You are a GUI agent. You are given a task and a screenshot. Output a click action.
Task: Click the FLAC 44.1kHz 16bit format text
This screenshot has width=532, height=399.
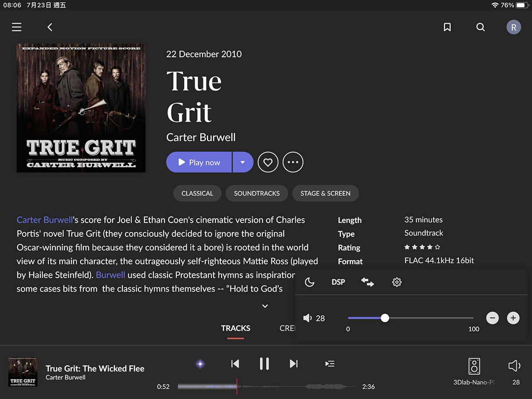tap(439, 261)
